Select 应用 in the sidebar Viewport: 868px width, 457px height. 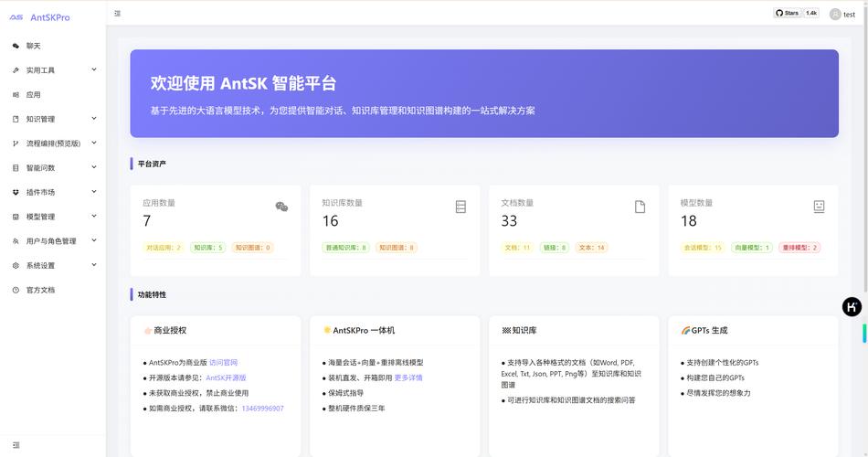[33, 95]
